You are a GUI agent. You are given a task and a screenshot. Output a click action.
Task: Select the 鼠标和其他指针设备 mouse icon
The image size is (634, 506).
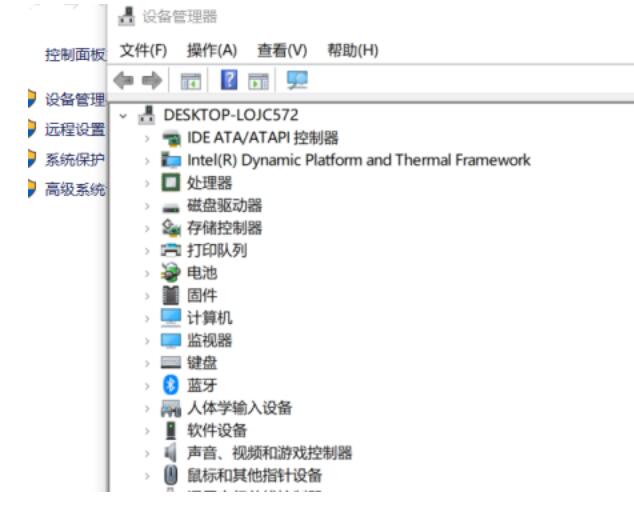170,475
